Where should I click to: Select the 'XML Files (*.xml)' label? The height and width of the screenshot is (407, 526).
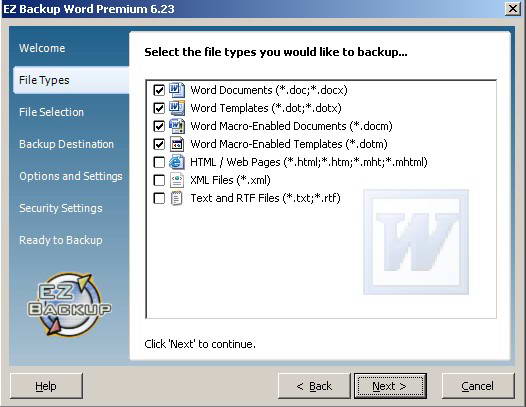[x=230, y=180]
